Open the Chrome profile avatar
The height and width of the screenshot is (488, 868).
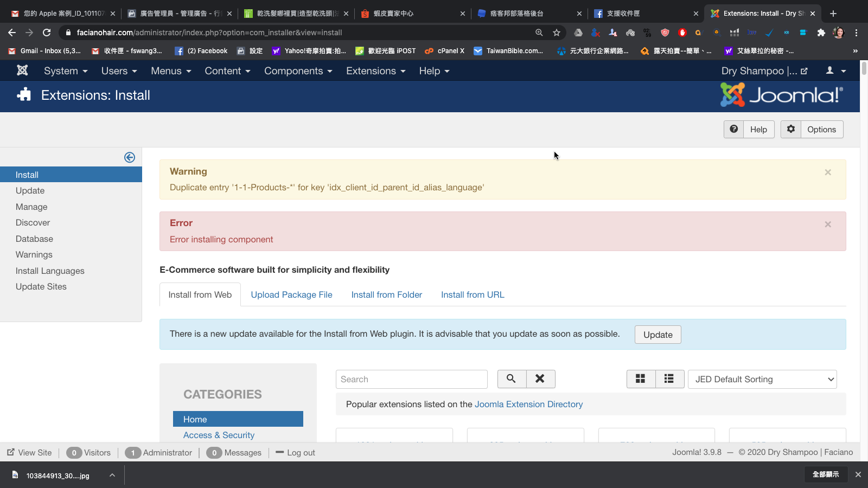point(839,33)
